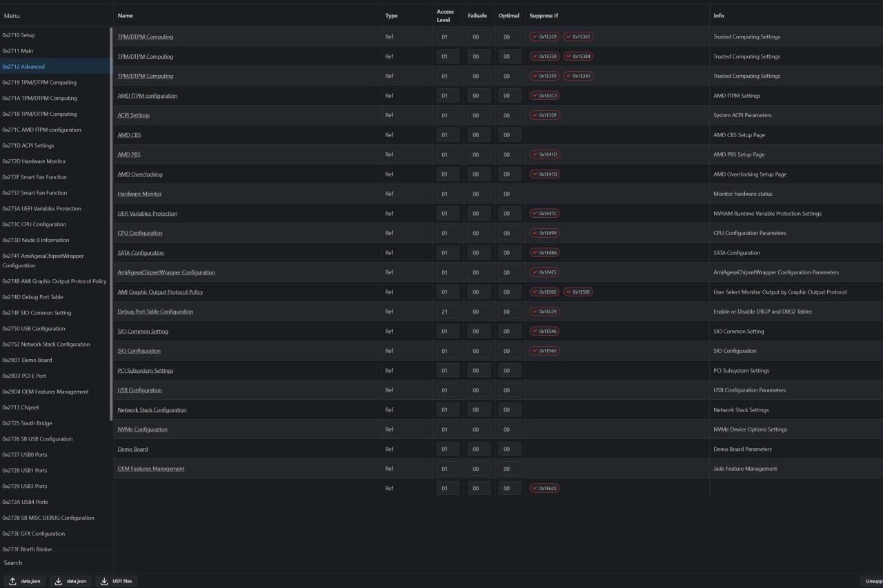Click the upload data.json icon button
Image resolution: width=883 pixels, height=588 pixels.
[x=24, y=581]
